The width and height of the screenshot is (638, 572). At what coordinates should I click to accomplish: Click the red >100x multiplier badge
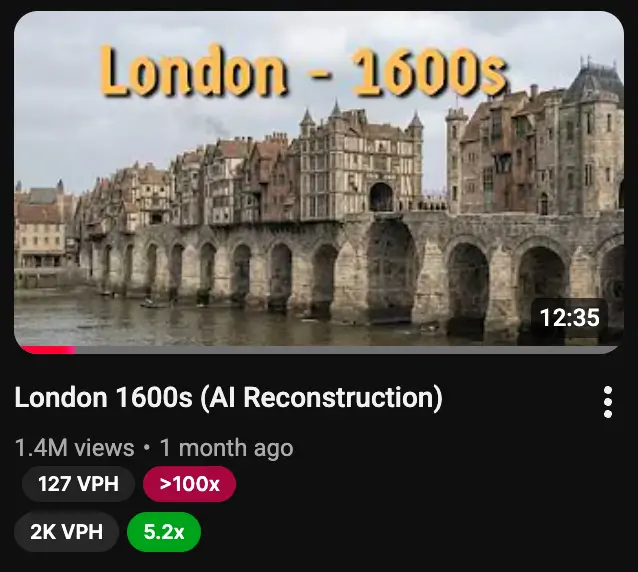point(190,484)
